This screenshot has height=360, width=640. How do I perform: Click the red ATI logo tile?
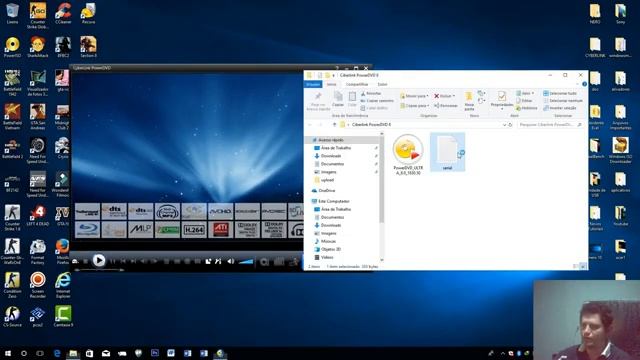[220, 230]
